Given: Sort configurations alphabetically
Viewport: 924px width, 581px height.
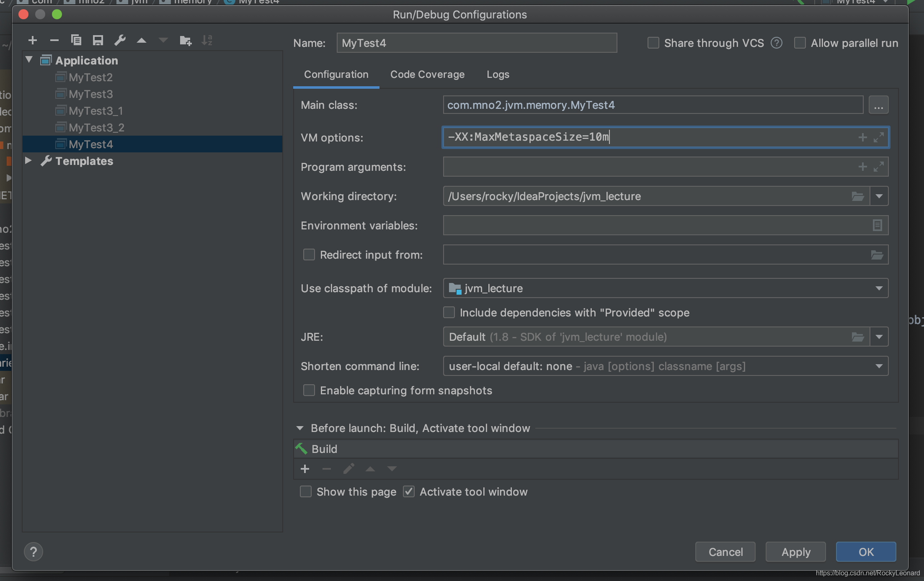Looking at the screenshot, I should (207, 40).
